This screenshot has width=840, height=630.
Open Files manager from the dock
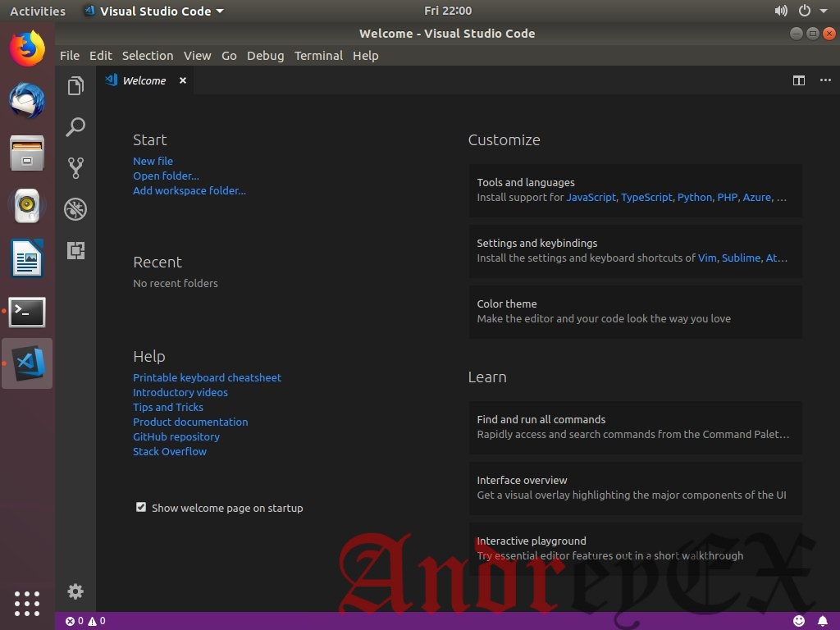[27, 153]
